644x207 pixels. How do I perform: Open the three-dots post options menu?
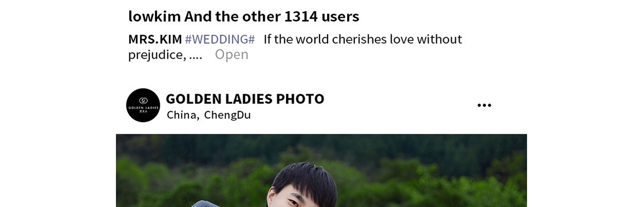pos(484,106)
